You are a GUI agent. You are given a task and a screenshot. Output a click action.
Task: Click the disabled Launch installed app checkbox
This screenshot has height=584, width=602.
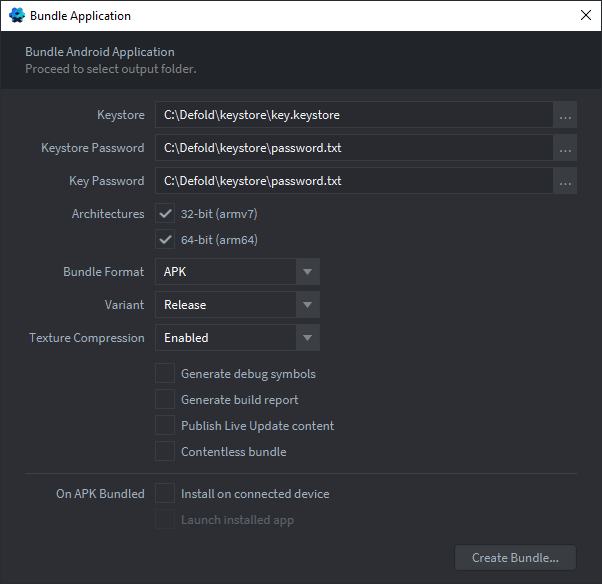[x=165, y=519]
